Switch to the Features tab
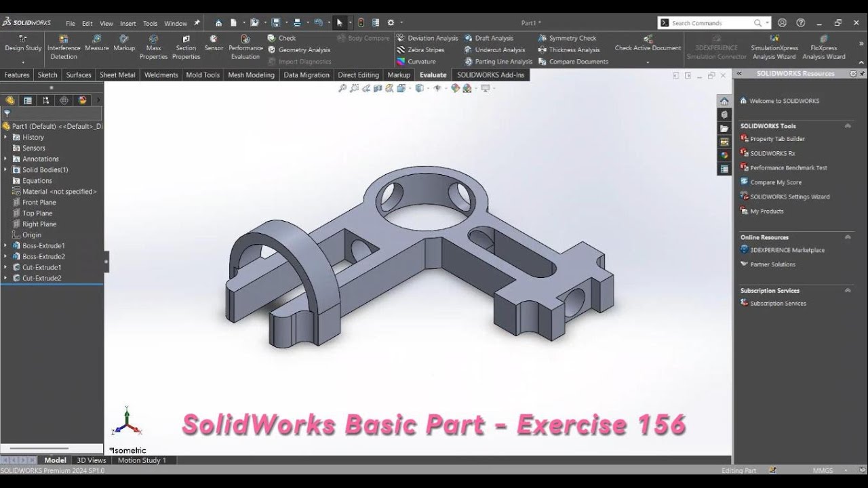 click(17, 75)
